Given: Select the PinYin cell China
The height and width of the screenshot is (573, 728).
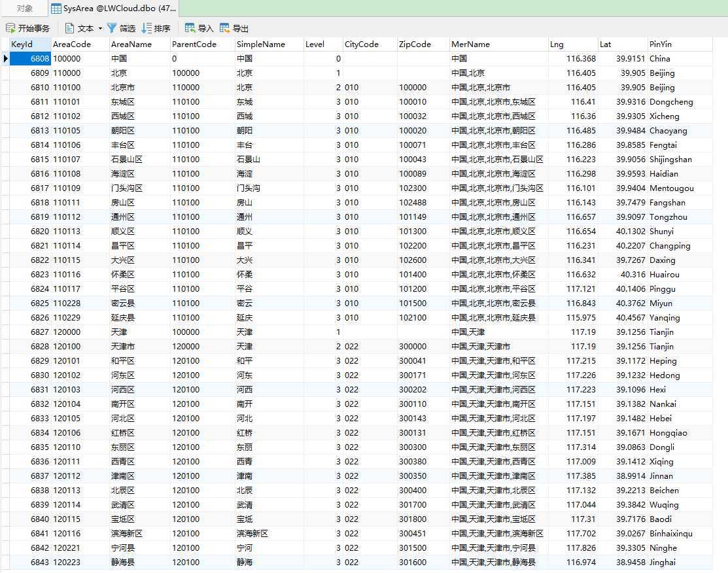Looking at the screenshot, I should (x=680, y=58).
